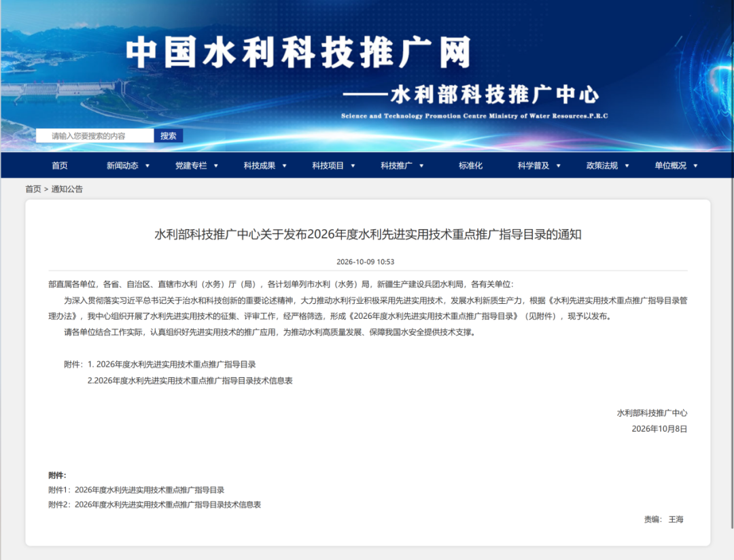Image resolution: width=734 pixels, height=560 pixels.
Task: Expand the 单位概况 dropdown arrow
Action: click(695, 166)
